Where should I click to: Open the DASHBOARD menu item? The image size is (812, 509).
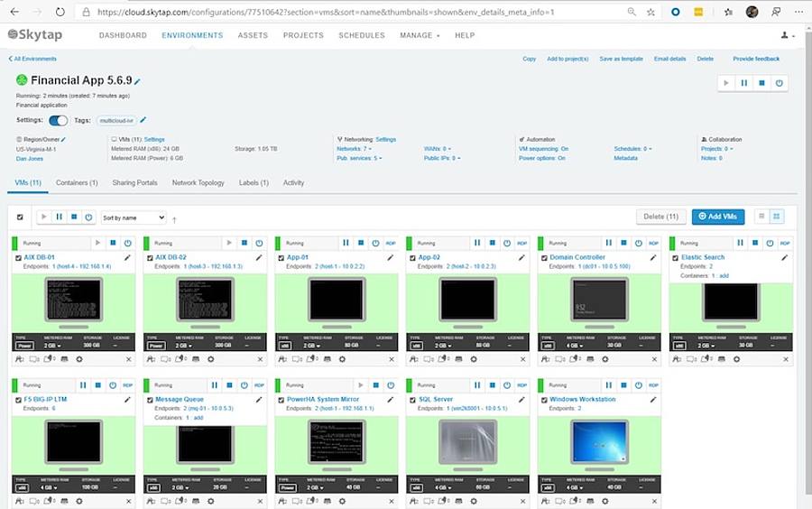coord(123,35)
